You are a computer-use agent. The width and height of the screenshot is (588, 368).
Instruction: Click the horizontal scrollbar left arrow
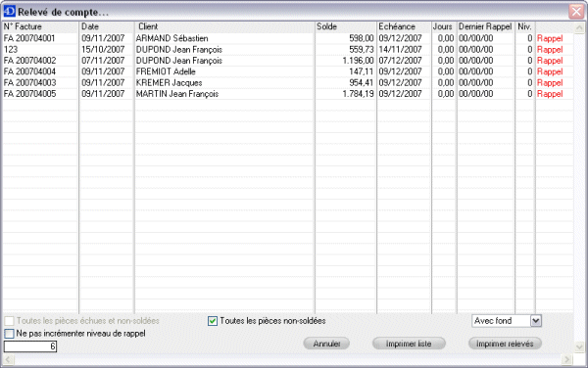[x=8, y=360]
